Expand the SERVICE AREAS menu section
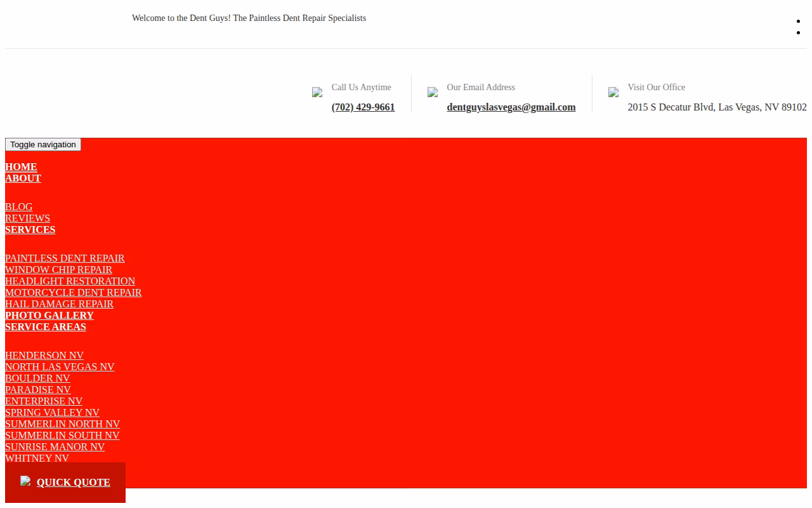Image resolution: width=812 pixels, height=508 pixels. 46,327
